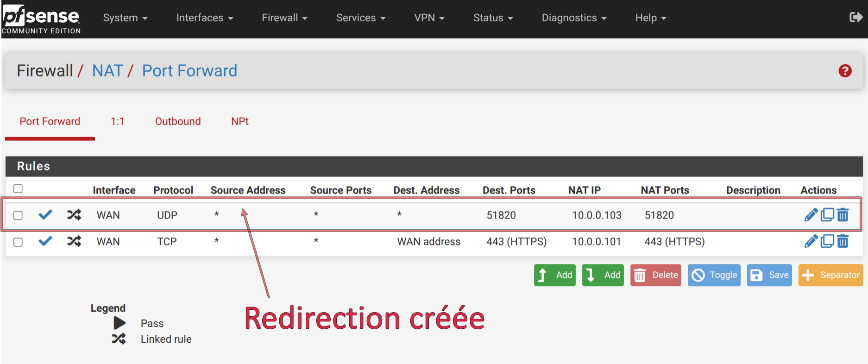The image size is (868, 364).
Task: Click the logout icon in the top bar
Action: pyautogui.click(x=855, y=18)
